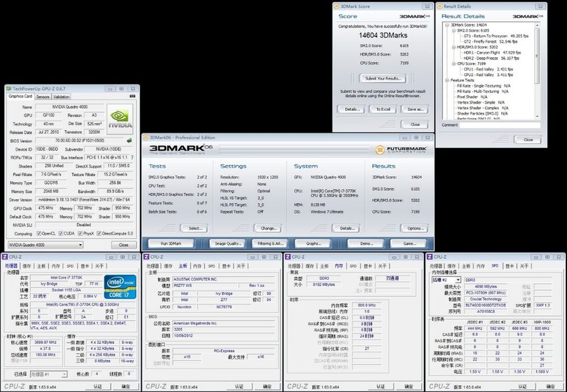The image size is (567, 392).
Task: Click the Result Details scrollbar up arrow
Action: tap(537, 25)
